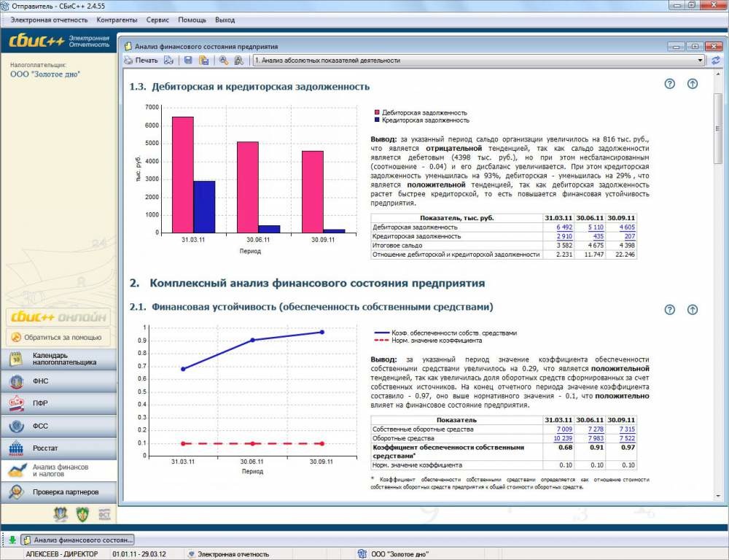The image size is (729, 560).
Task: Click the save diskette icon in toolbar
Action: [x=188, y=61]
